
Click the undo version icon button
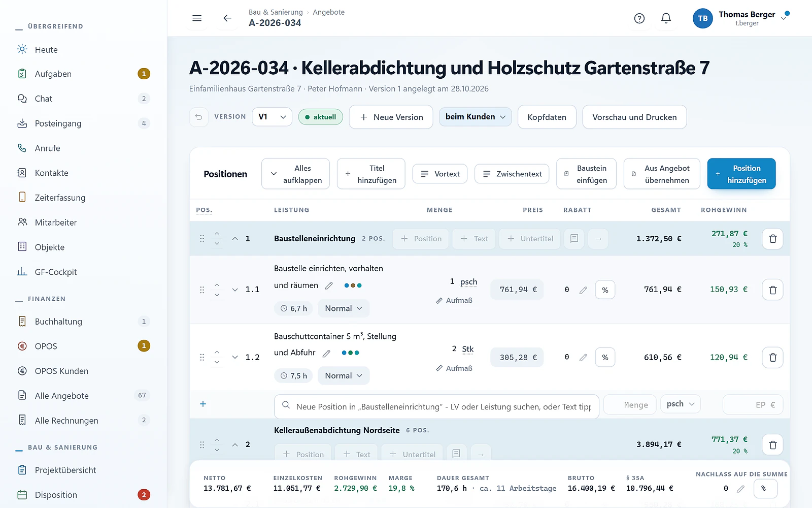[198, 117]
